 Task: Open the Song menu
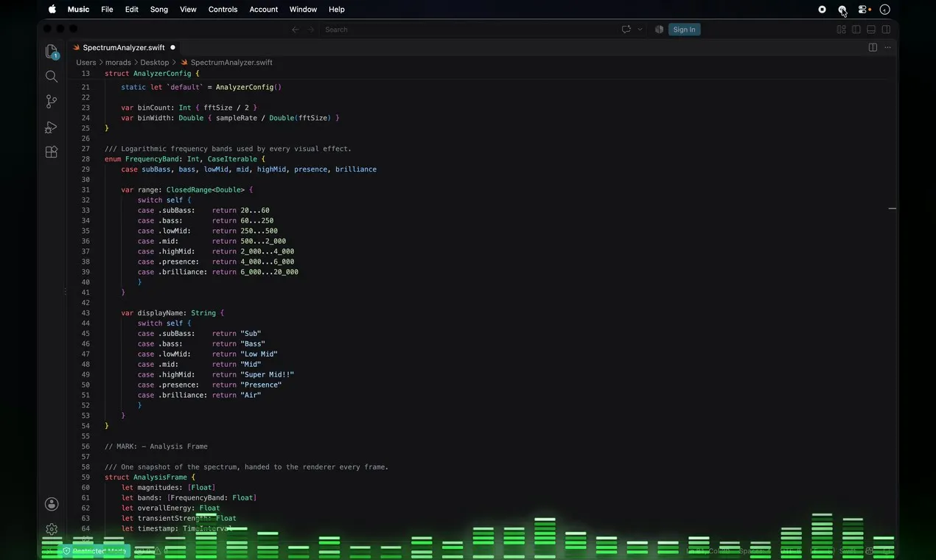pyautogui.click(x=159, y=10)
